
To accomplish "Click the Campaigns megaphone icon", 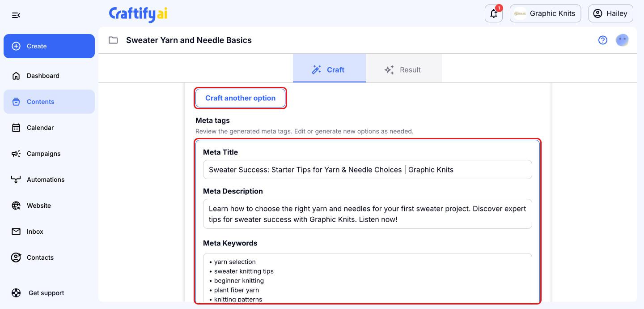I will click(x=16, y=154).
